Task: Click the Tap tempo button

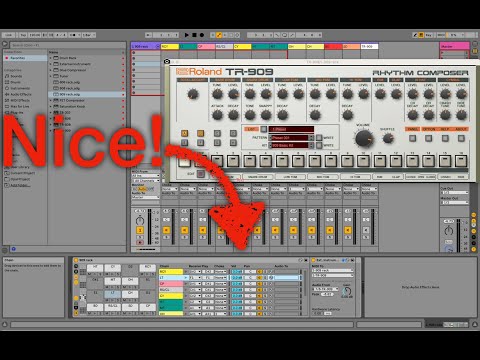Action: (23, 35)
